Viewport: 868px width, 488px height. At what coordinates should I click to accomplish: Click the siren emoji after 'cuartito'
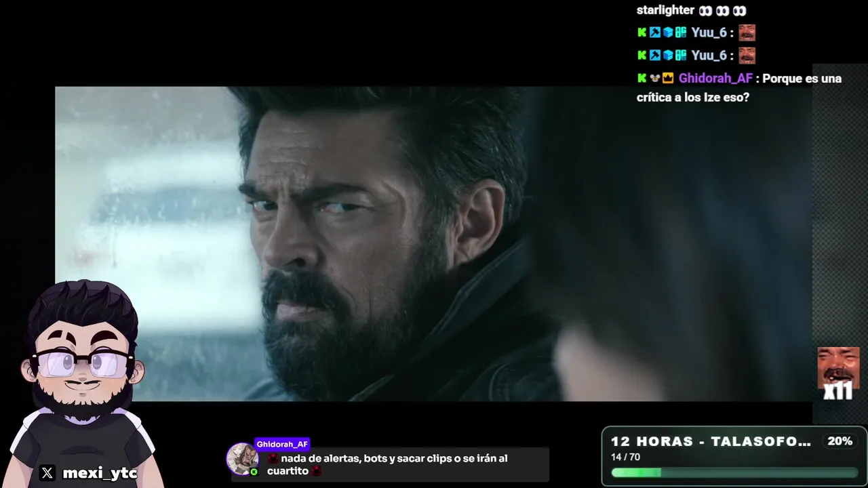point(316,471)
